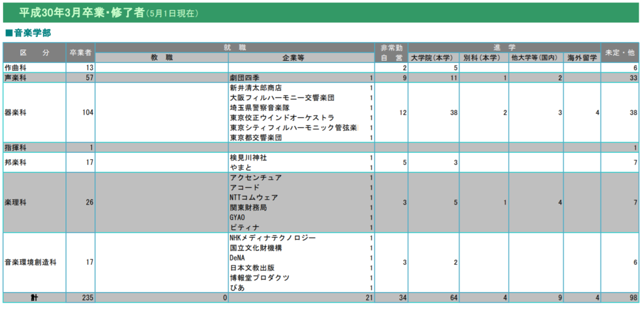This screenshot has height=309, width=644.
Task: Click the 大学院(本学) column header
Action: [433, 58]
